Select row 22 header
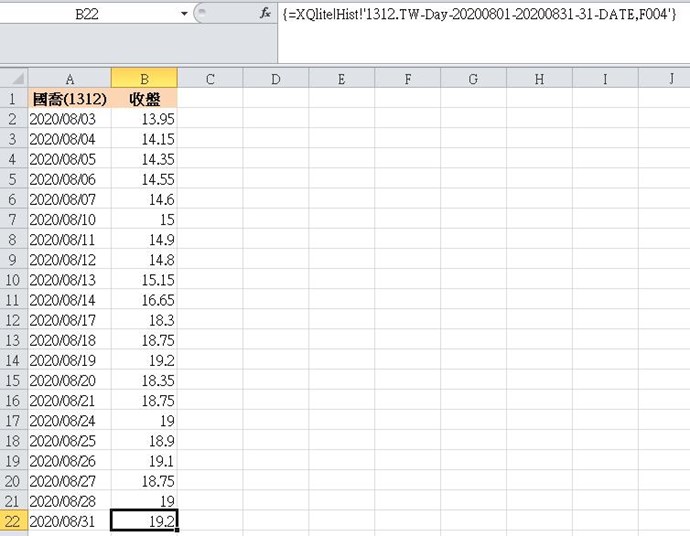This screenshot has width=690, height=536. pyautogui.click(x=14, y=521)
